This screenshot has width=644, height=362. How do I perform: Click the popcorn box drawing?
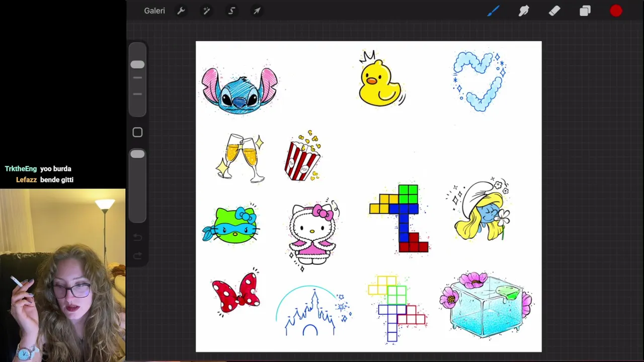pyautogui.click(x=302, y=156)
